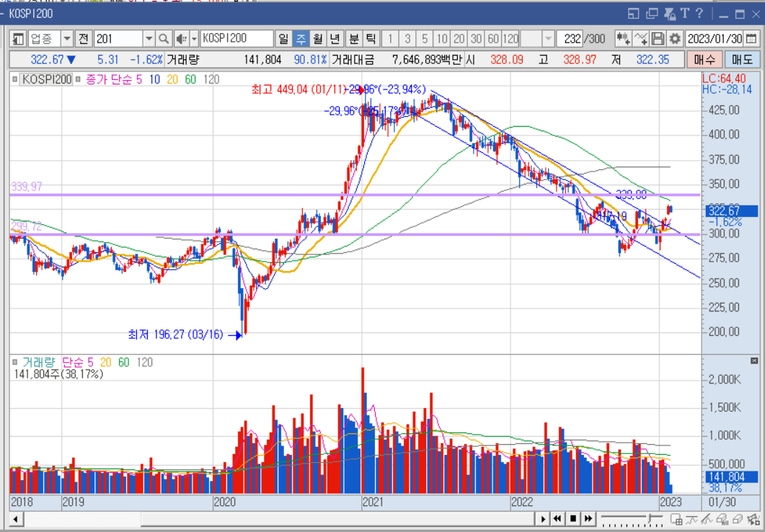Click the 299.72 horizontal line label
Image resolution: width=765 pixels, height=532 pixels.
(27, 227)
